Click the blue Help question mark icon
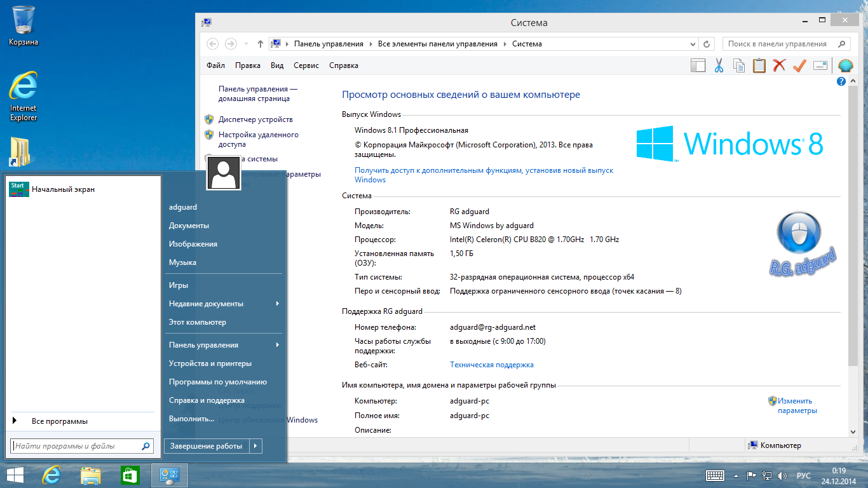The image size is (868, 488). (841, 81)
